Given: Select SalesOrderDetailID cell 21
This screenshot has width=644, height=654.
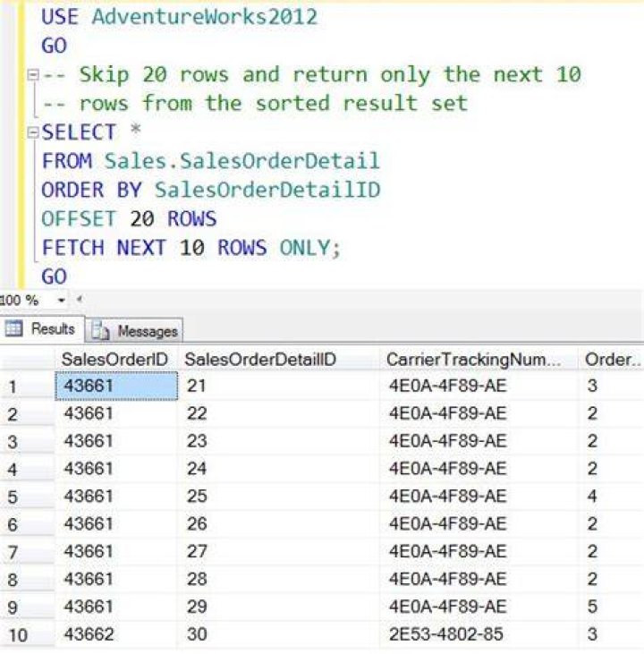Looking at the screenshot, I should (x=278, y=386).
